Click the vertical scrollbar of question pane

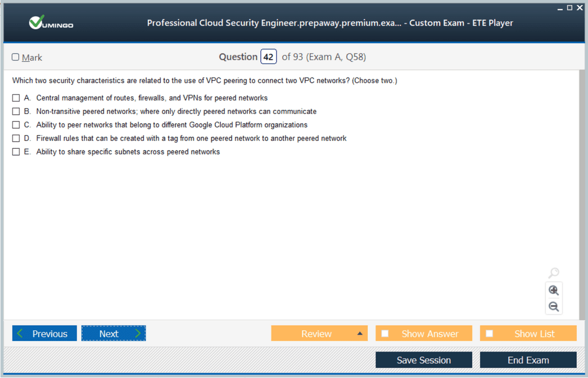pyautogui.click(x=582, y=195)
